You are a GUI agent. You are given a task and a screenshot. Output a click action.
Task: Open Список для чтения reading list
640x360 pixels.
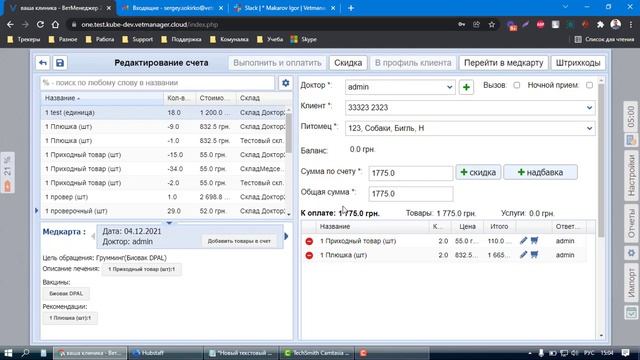[x=604, y=40]
